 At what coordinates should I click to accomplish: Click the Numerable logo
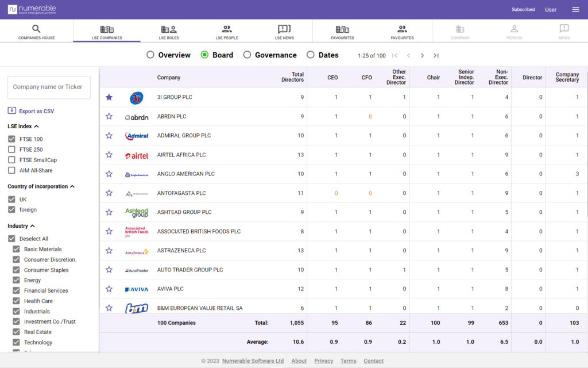click(x=32, y=9)
